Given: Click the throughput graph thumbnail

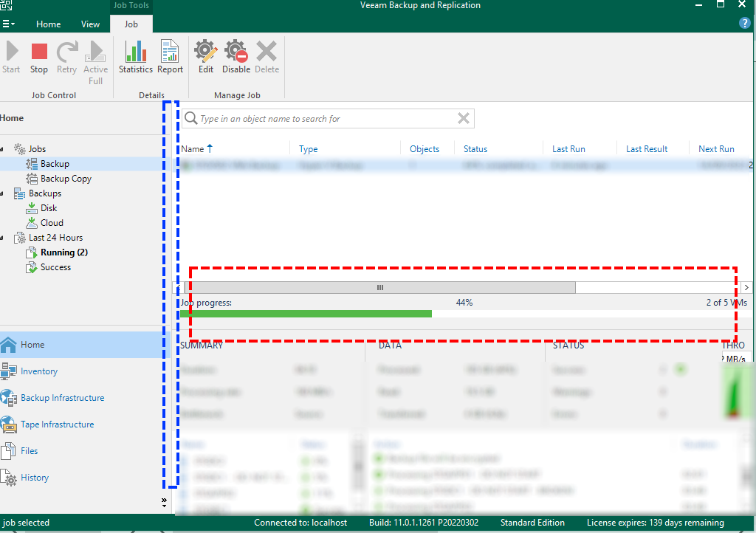Looking at the screenshot, I should pyautogui.click(x=736, y=391).
